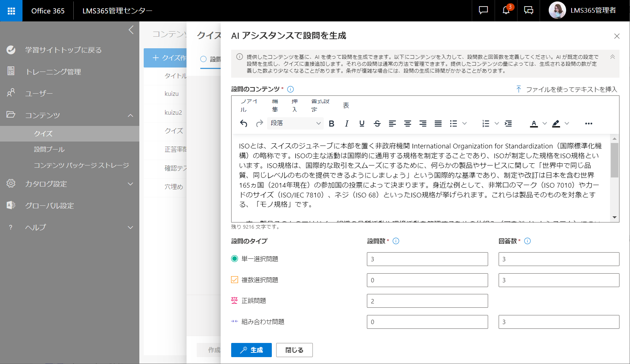
Task: Select クイズ in sidebar
Action: 70,134
